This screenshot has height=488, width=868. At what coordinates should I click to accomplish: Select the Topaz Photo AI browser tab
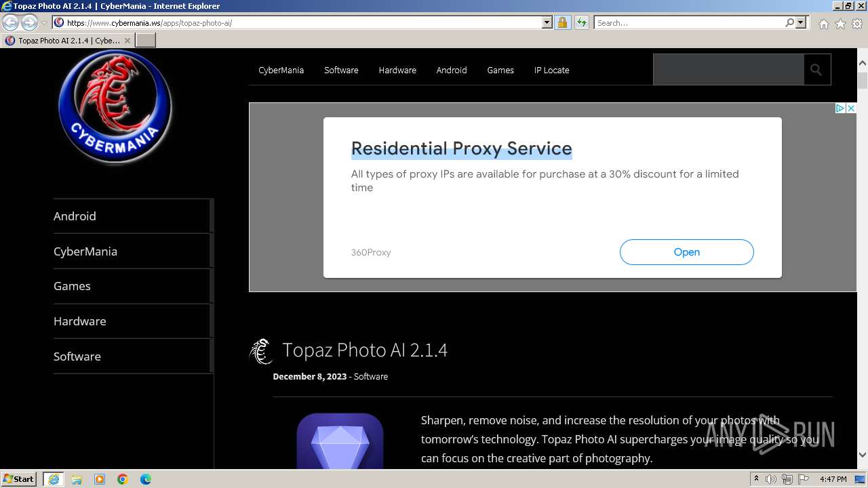tap(68, 40)
